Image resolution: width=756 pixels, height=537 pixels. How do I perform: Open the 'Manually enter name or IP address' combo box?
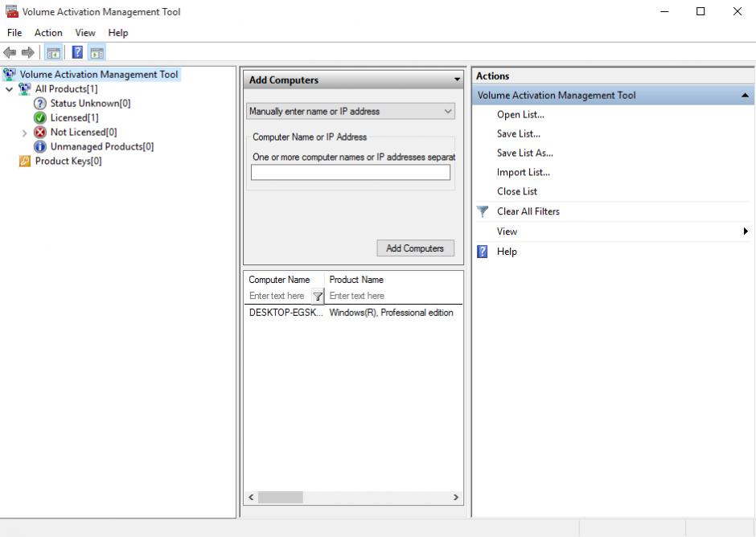click(x=351, y=112)
